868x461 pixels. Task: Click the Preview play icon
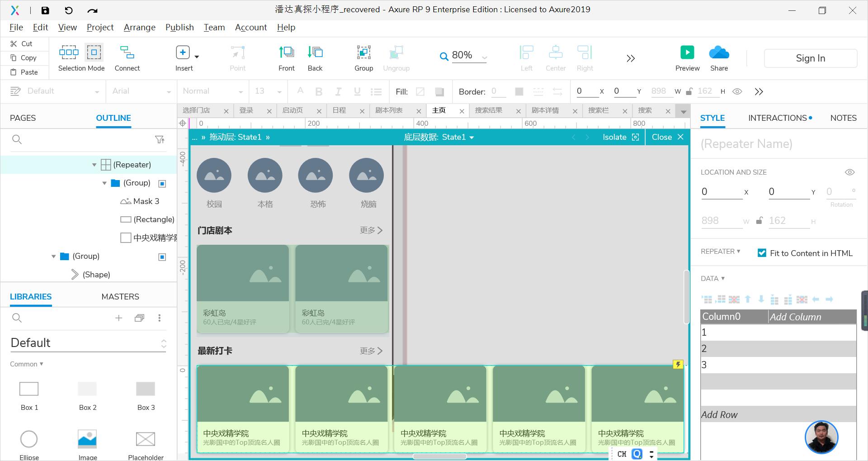point(687,52)
